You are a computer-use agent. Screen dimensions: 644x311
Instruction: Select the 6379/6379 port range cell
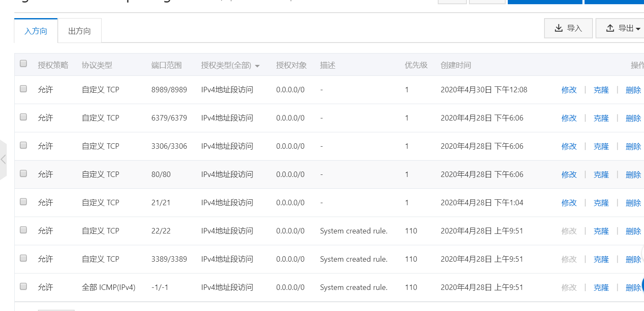coord(169,118)
